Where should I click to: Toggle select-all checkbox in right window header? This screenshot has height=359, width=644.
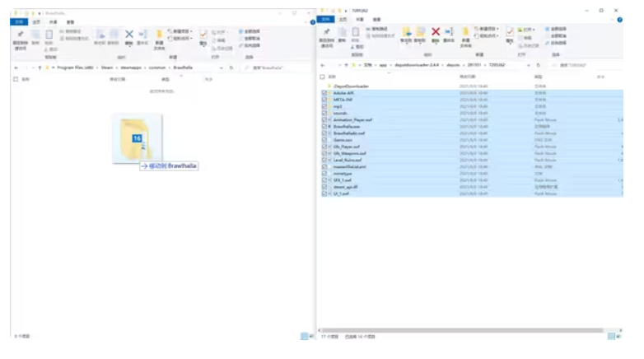324,77
